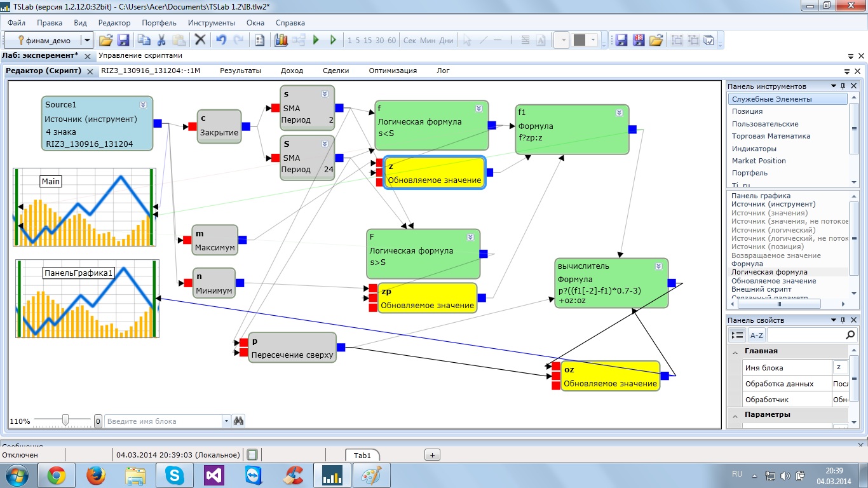Switch properties to categorized view icon
This screenshot has width=868, height=488.
tap(737, 335)
